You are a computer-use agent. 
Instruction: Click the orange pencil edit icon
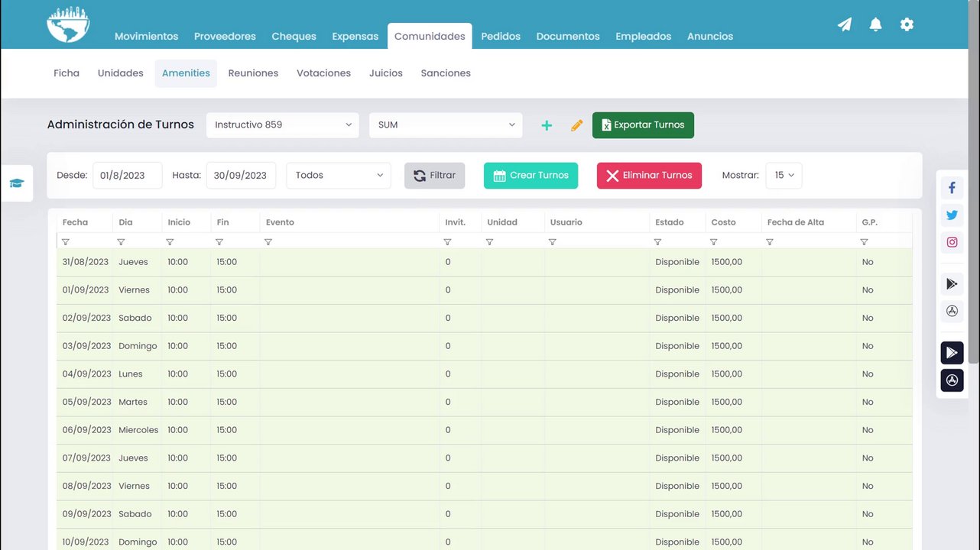coord(577,125)
